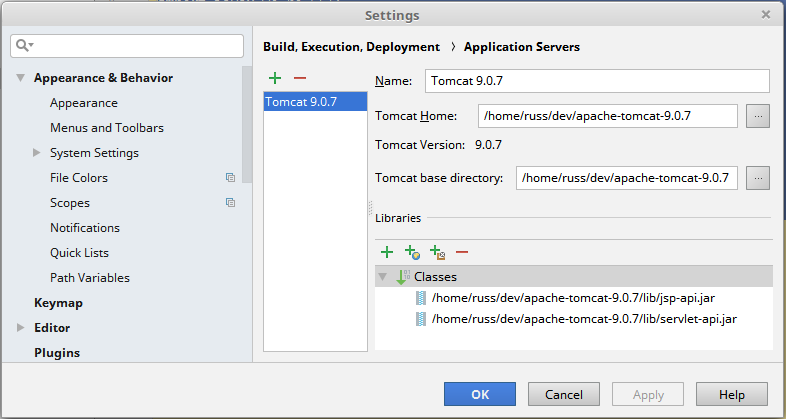Click OK to confirm settings

(x=480, y=394)
